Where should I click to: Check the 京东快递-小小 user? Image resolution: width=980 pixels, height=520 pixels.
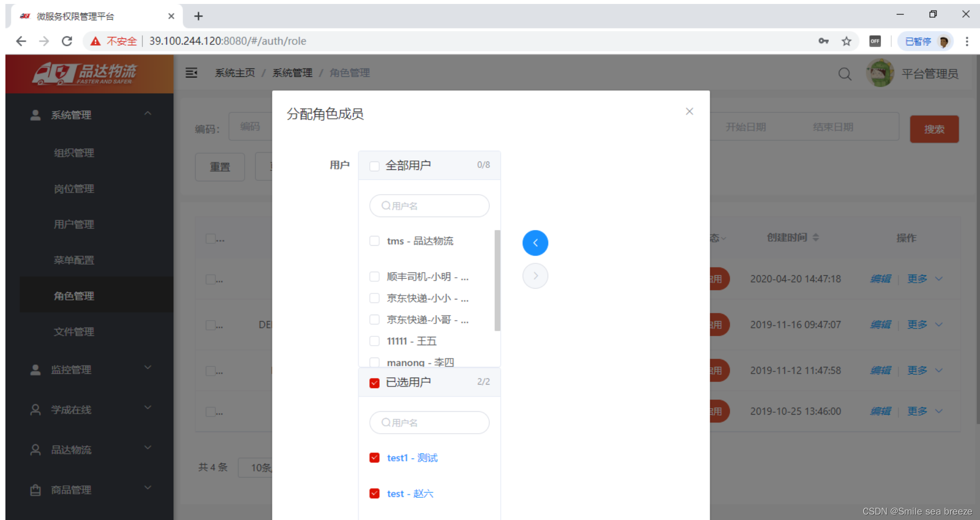(374, 298)
